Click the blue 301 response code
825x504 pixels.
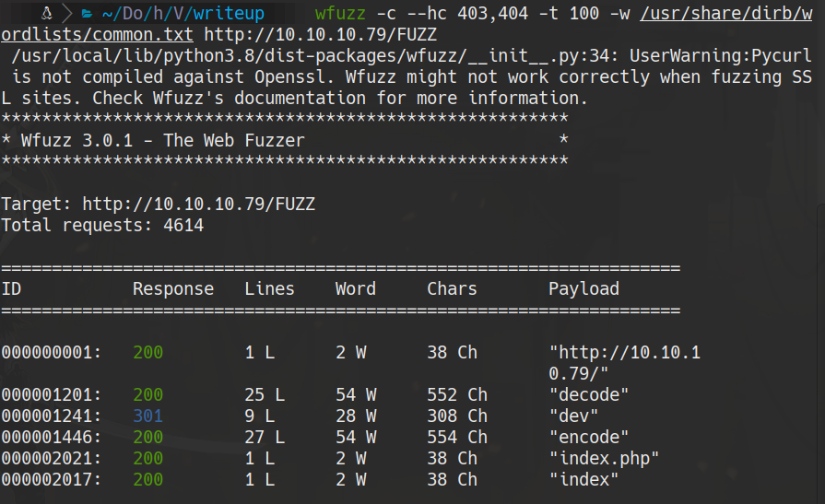[x=147, y=416]
